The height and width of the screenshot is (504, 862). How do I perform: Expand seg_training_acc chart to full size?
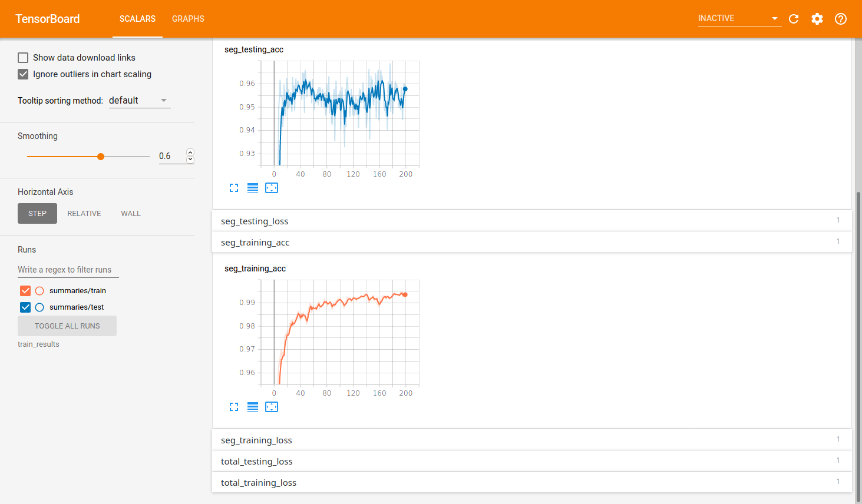(234, 407)
